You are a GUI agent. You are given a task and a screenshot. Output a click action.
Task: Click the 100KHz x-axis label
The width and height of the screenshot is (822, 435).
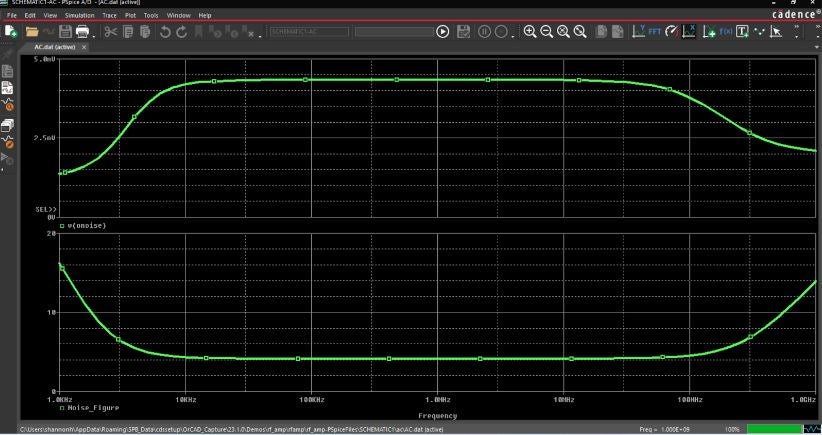[311, 400]
